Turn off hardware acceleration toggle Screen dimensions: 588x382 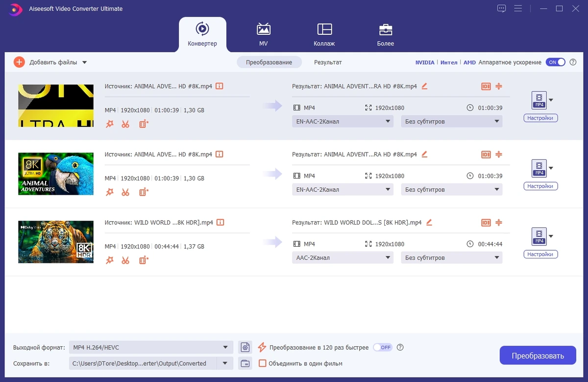point(556,62)
